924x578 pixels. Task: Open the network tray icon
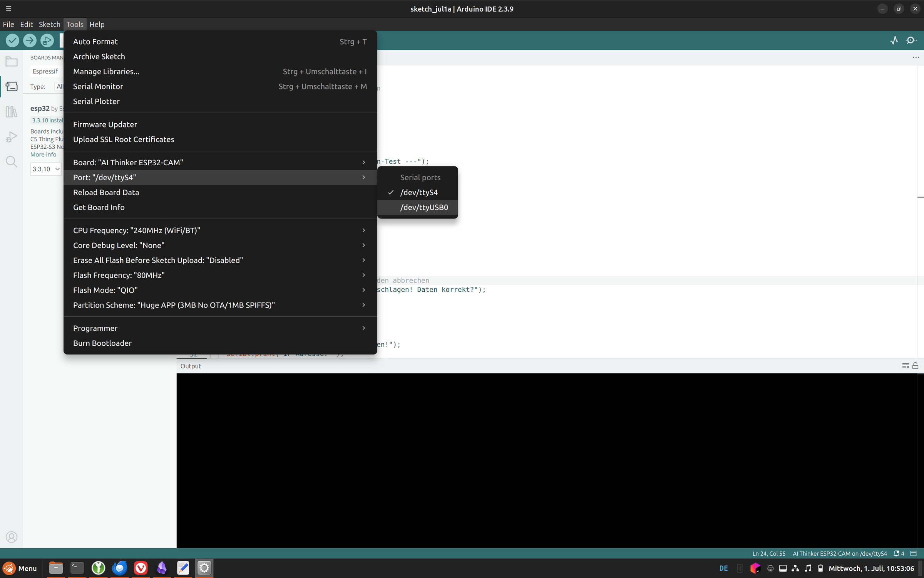tap(795, 568)
